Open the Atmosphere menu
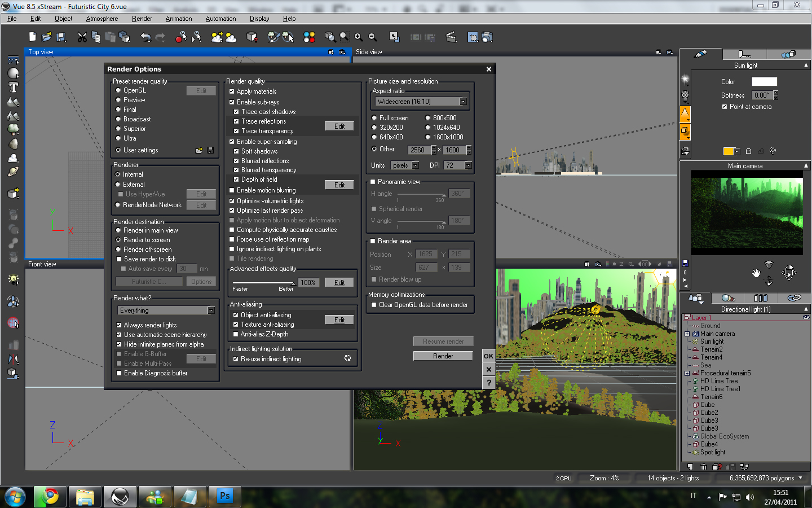The width and height of the screenshot is (812, 508). point(102,19)
